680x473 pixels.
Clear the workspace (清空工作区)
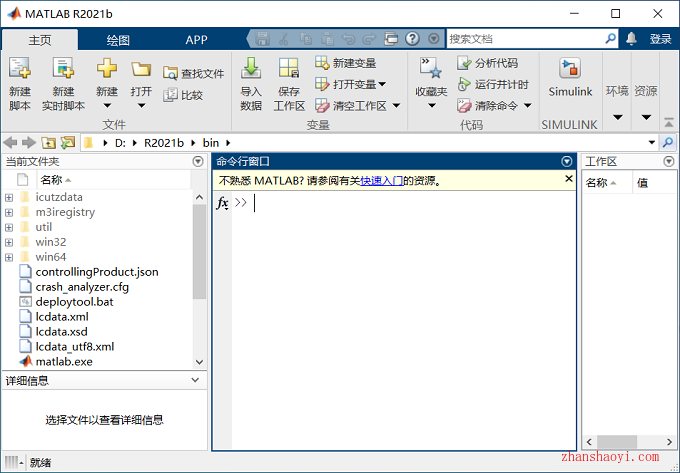tap(350, 105)
